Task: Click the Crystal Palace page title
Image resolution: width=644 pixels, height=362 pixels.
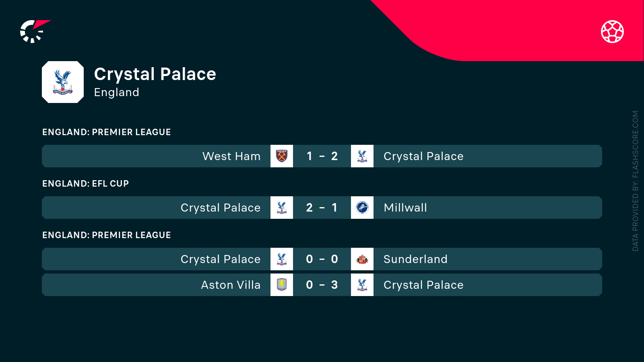Action: 155,74
